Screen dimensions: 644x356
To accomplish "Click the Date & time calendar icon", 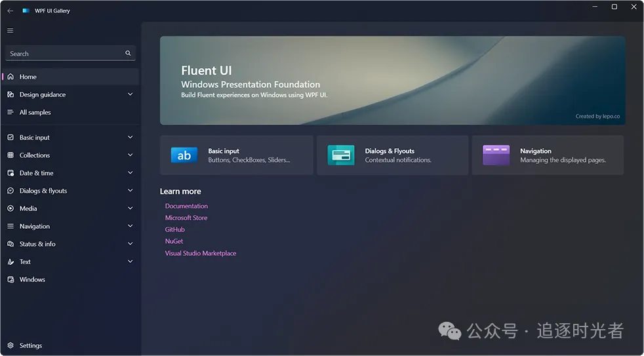I will pos(10,173).
